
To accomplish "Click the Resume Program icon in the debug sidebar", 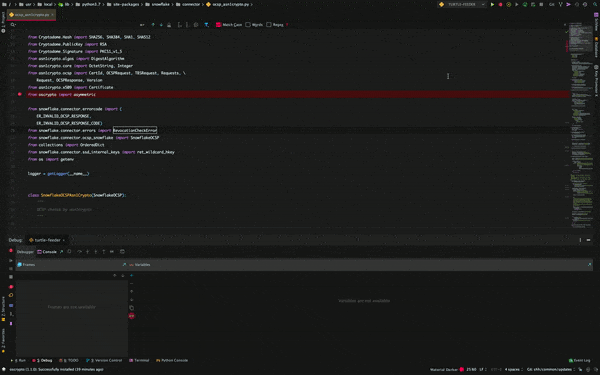I will [11, 260].
